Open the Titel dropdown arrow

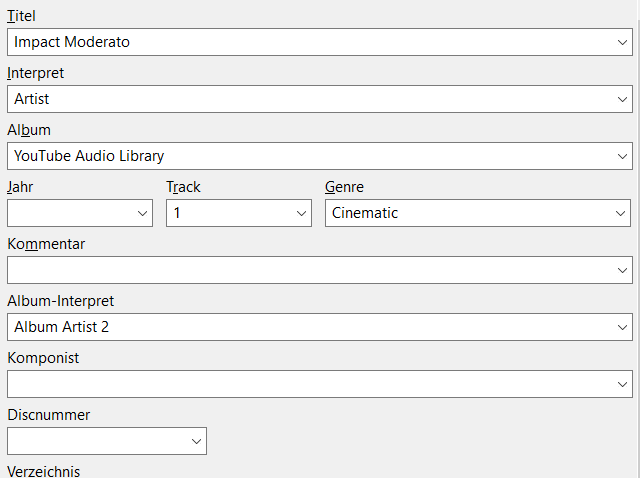[x=622, y=42]
